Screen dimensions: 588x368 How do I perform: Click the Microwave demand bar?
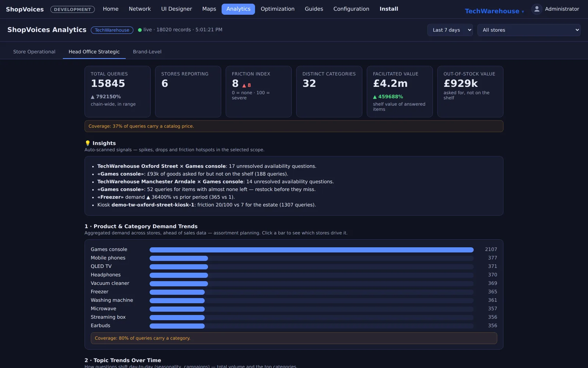(177, 309)
